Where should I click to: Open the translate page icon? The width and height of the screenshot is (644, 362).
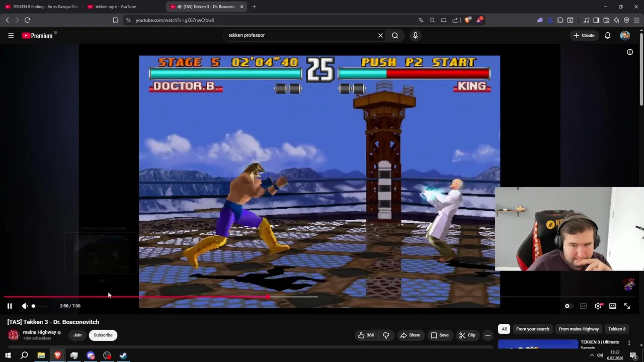(421, 20)
